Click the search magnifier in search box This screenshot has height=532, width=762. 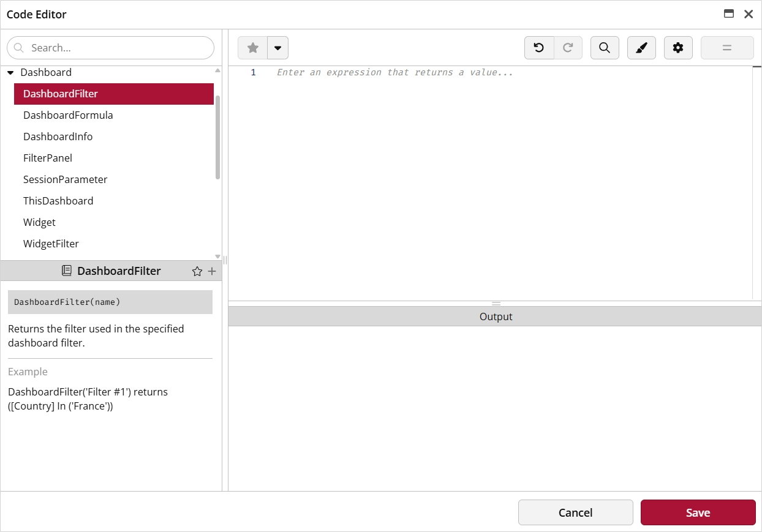pyautogui.click(x=18, y=48)
